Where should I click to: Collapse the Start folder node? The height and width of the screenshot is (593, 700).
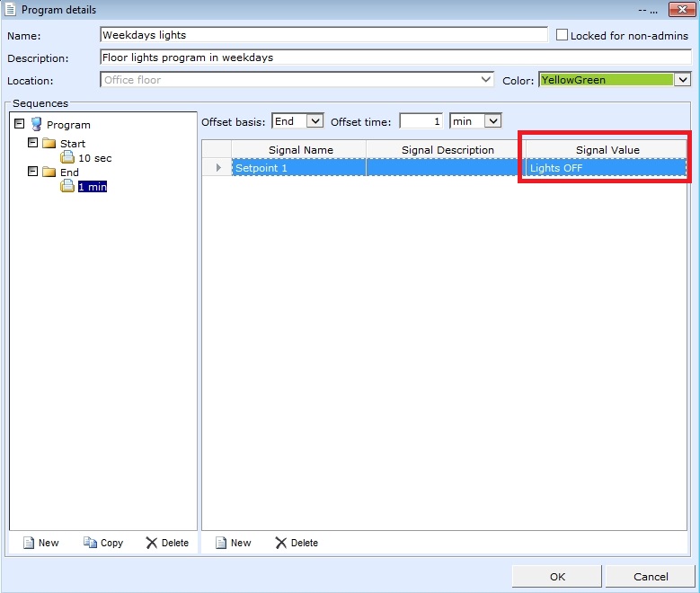(x=33, y=143)
